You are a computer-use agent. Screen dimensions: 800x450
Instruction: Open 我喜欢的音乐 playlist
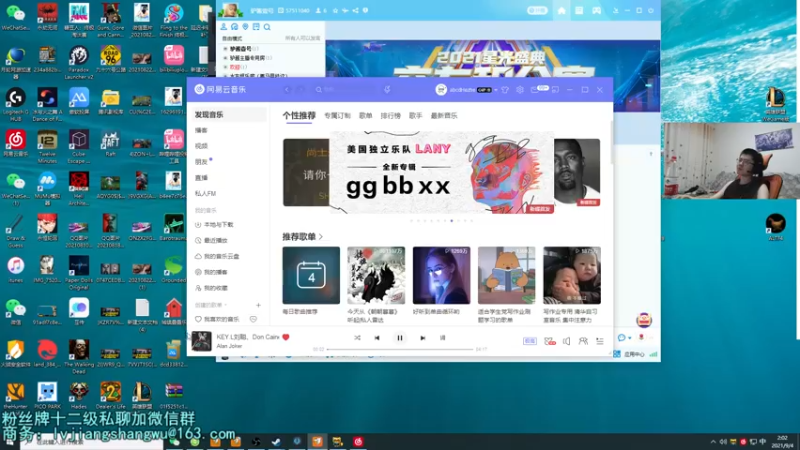coord(217,319)
